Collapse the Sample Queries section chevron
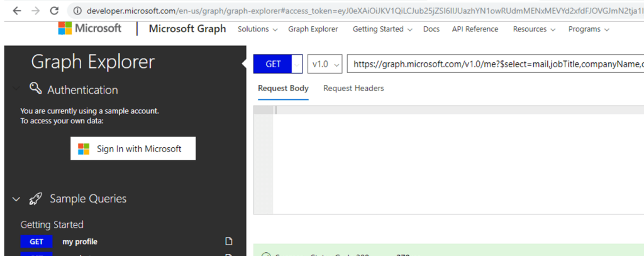 (16, 199)
